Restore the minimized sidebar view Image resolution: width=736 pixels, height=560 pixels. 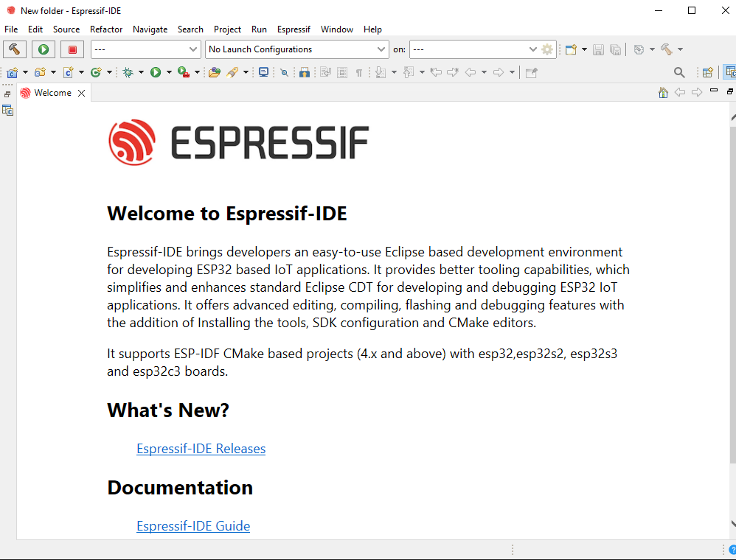coord(7,95)
